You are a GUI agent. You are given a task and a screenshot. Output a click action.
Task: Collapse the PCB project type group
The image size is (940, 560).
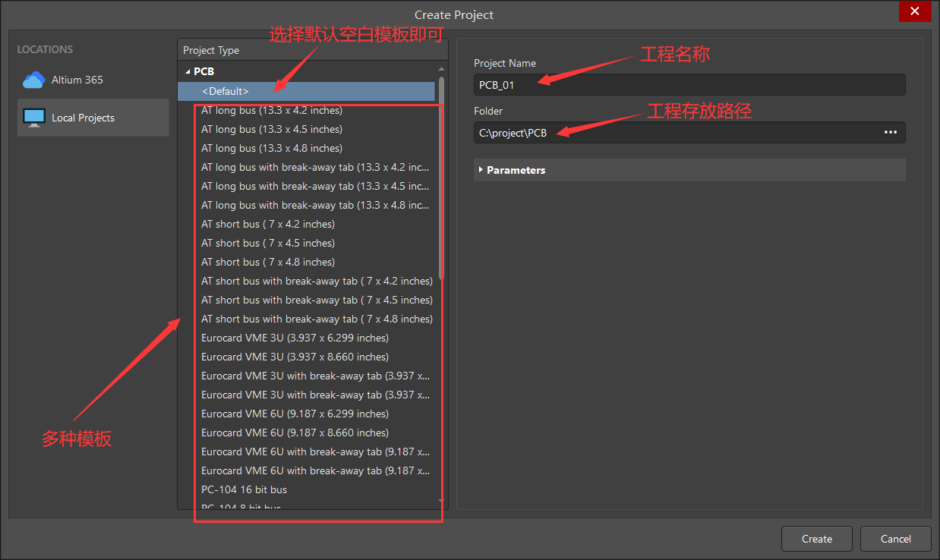click(188, 71)
